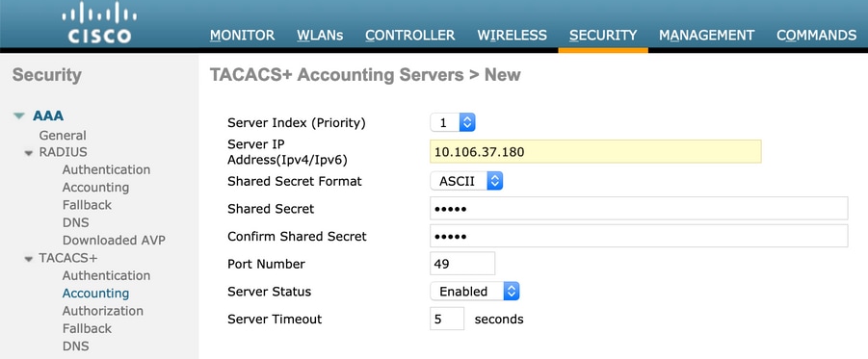This screenshot has height=359, width=868.
Task: Click the Server Status label
Action: (x=269, y=292)
